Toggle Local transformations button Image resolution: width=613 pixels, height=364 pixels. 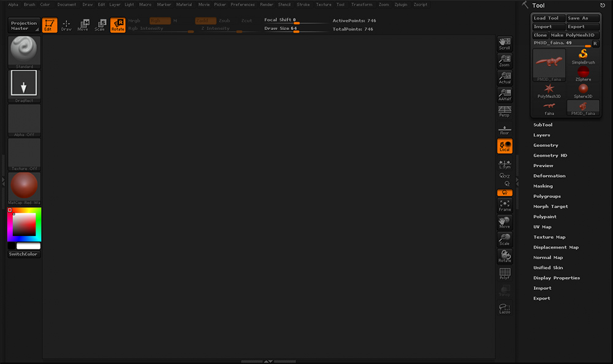point(504,146)
